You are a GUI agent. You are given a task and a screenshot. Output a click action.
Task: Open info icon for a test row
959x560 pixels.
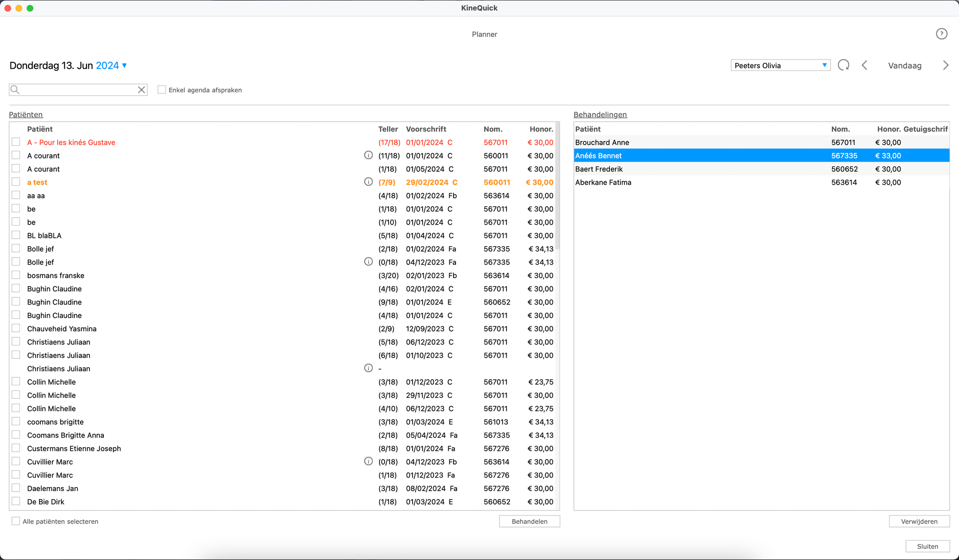point(368,182)
